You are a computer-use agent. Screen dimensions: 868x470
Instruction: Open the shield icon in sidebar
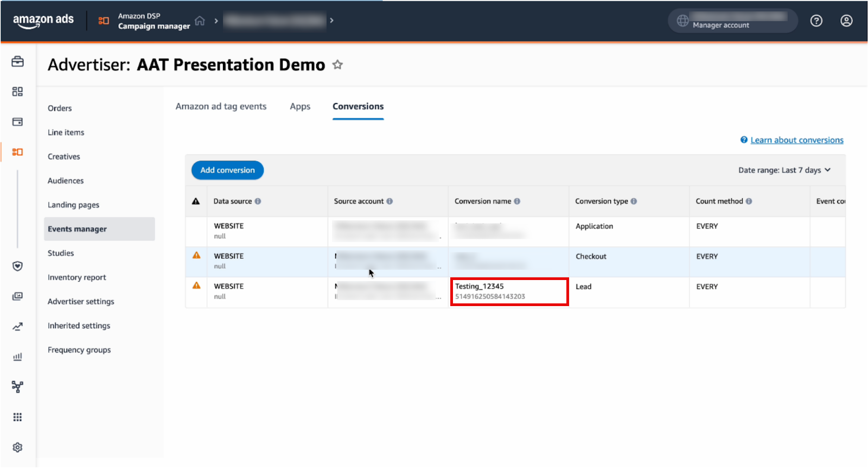(17, 266)
